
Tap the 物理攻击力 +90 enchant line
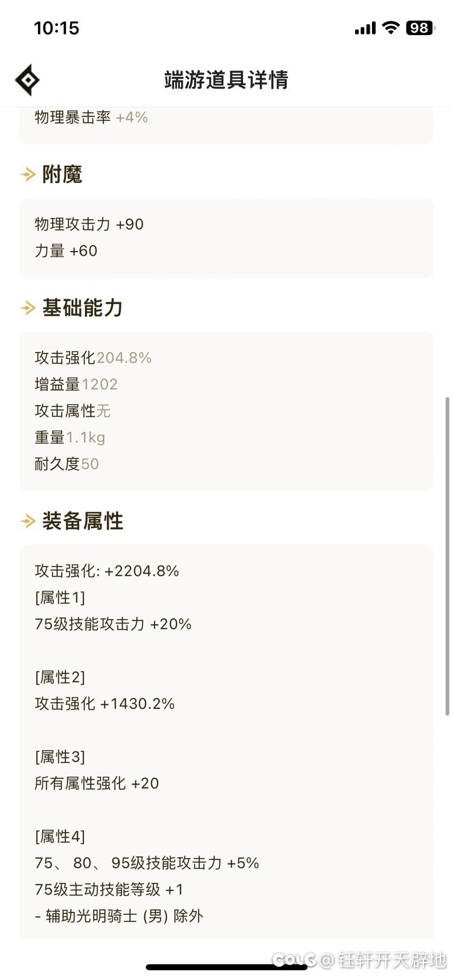[x=89, y=224]
